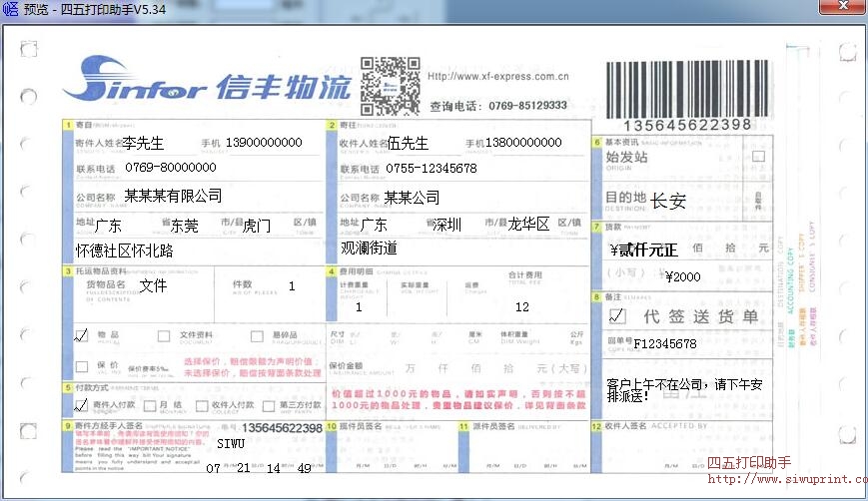Toggle the 代签送货单 checkbox
Image resolution: width=868 pixels, height=501 pixels.
[616, 316]
